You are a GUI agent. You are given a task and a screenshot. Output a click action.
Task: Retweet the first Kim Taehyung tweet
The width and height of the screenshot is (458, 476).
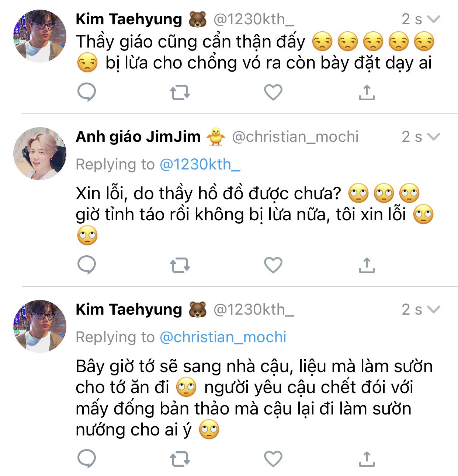[180, 92]
